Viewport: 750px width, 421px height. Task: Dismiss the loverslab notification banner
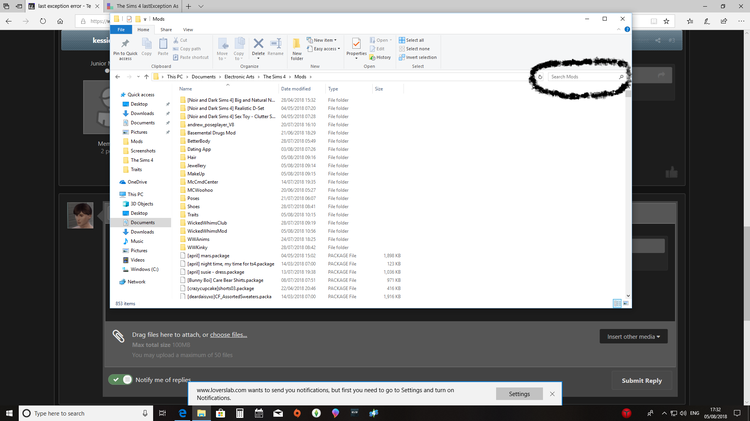click(552, 394)
